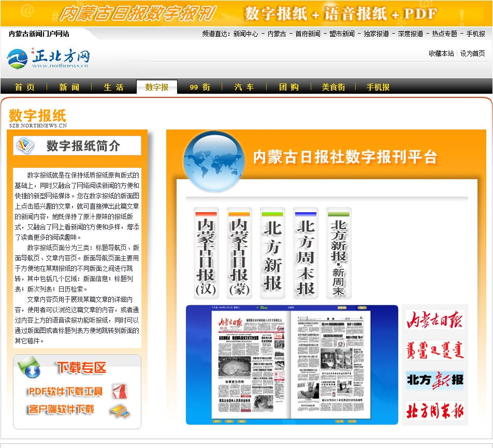The image size is (493, 448).
Task: Click the 手机报 link in the top channel row
Action: pyautogui.click(x=476, y=34)
